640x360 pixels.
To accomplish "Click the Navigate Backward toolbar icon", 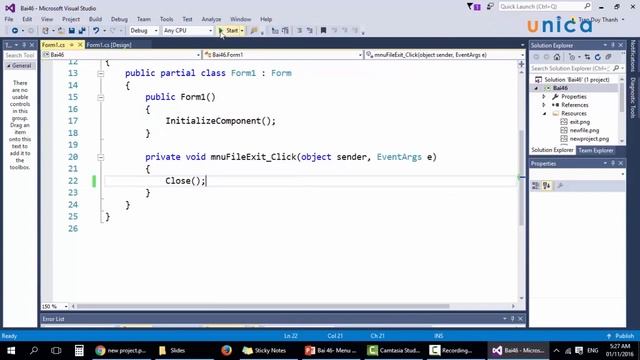I will click(x=15, y=31).
